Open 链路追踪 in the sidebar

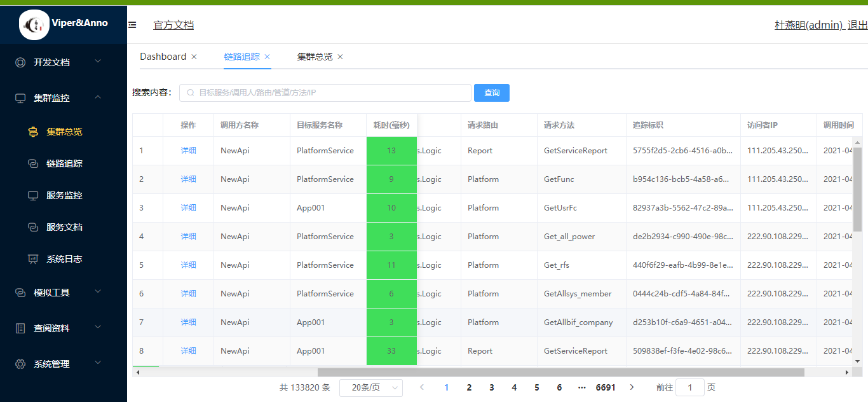[x=64, y=163]
